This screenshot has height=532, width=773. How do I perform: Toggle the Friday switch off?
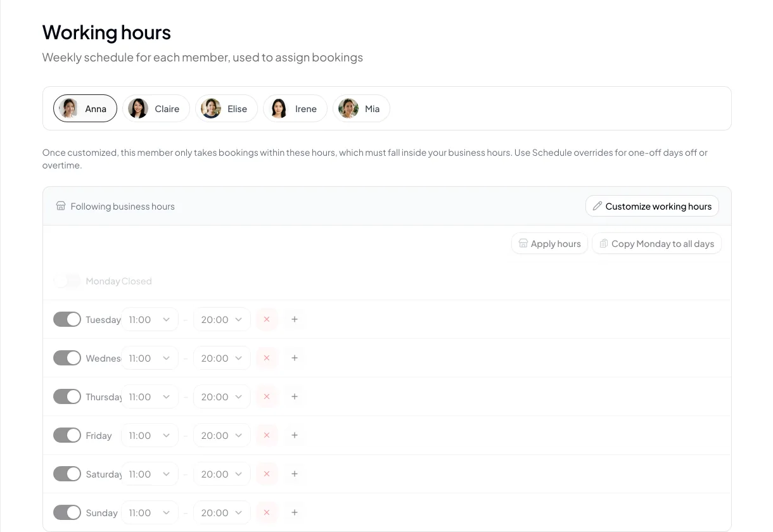click(67, 435)
